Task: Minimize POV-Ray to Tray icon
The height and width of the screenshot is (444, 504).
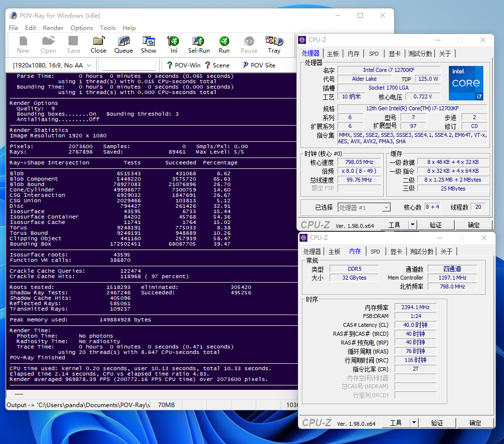Action: 274,44
